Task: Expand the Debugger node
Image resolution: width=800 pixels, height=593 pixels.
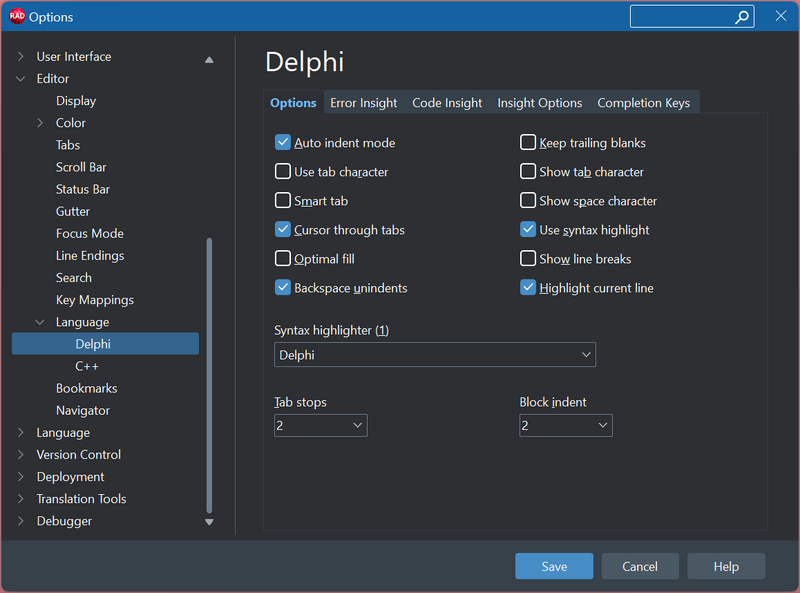Action: pyautogui.click(x=20, y=521)
